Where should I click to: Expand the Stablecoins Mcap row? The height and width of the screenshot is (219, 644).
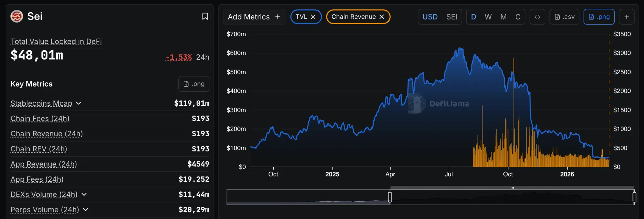(79, 103)
